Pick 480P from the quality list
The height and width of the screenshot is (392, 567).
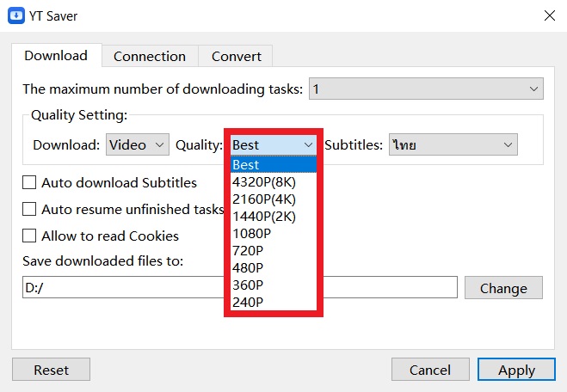(x=274, y=268)
